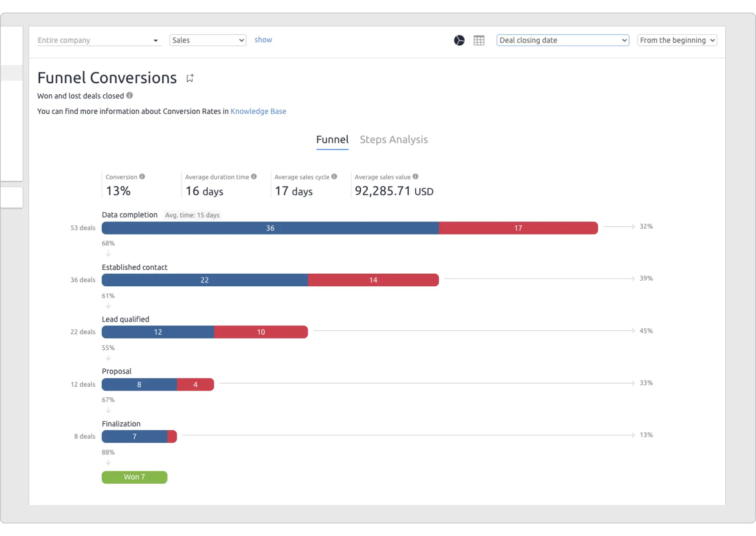Click the 8 deals label
This screenshot has height=536, width=756.
pos(85,436)
